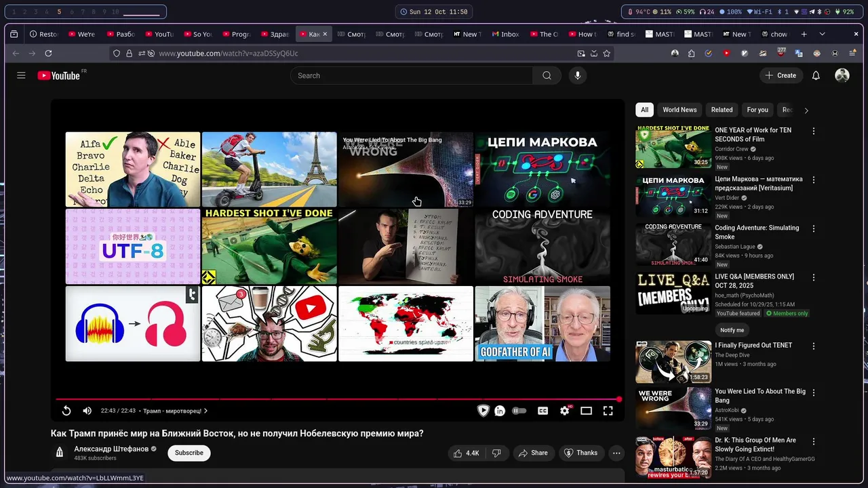The width and height of the screenshot is (868, 488).
Task: Select the 'All' filter chip
Action: [644, 110]
